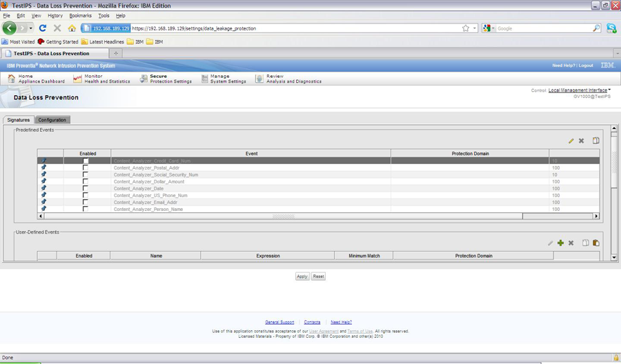Viewport: 621px width, 364px height.
Task: Go back with the green browser back arrow
Action: click(x=9, y=28)
